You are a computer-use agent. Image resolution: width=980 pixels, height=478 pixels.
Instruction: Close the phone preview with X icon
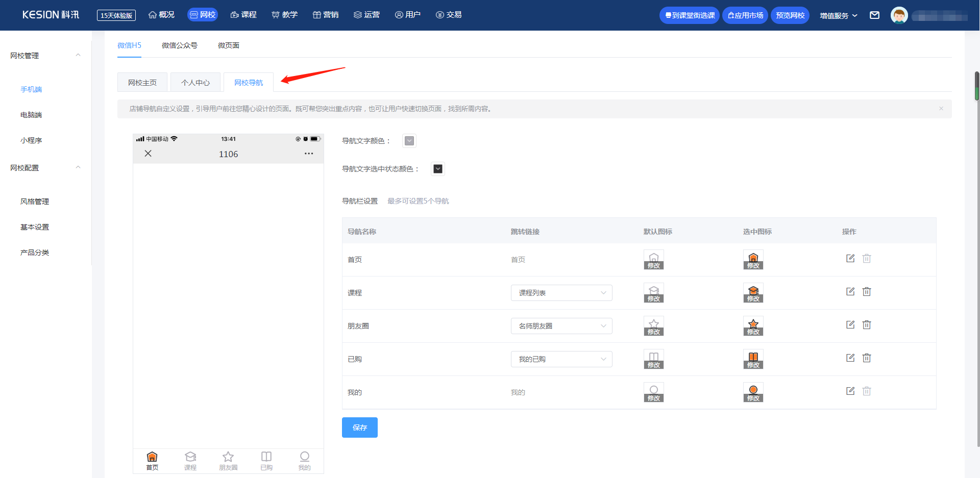click(x=148, y=154)
